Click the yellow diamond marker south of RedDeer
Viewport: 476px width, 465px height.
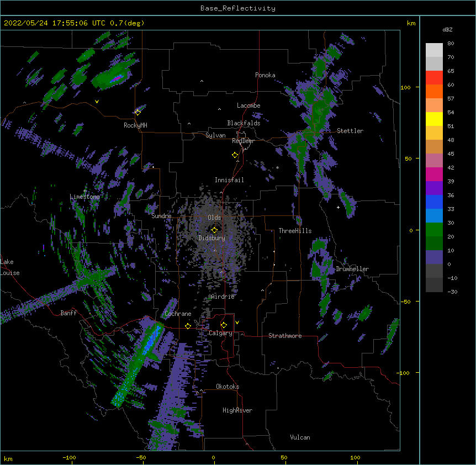[x=235, y=155]
